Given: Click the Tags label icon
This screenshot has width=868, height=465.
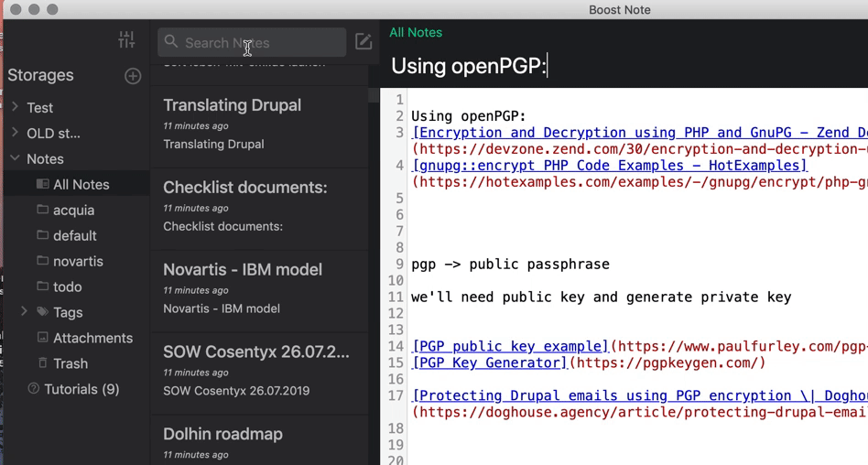Looking at the screenshot, I should 43,311.
